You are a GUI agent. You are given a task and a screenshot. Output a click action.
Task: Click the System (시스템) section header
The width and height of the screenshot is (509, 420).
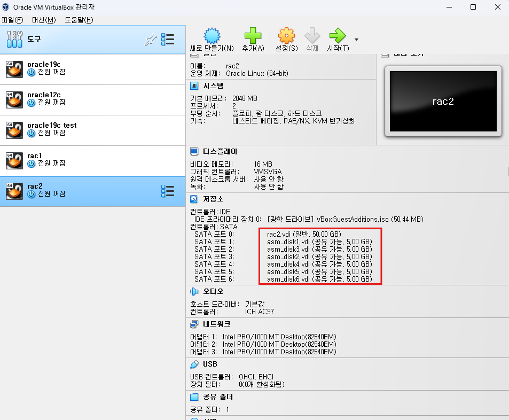click(x=213, y=86)
